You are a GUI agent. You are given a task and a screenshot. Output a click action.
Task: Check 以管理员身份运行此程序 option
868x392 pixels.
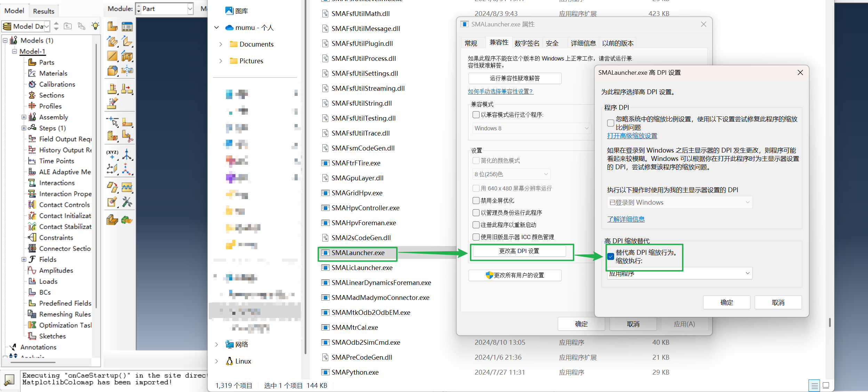tap(476, 213)
